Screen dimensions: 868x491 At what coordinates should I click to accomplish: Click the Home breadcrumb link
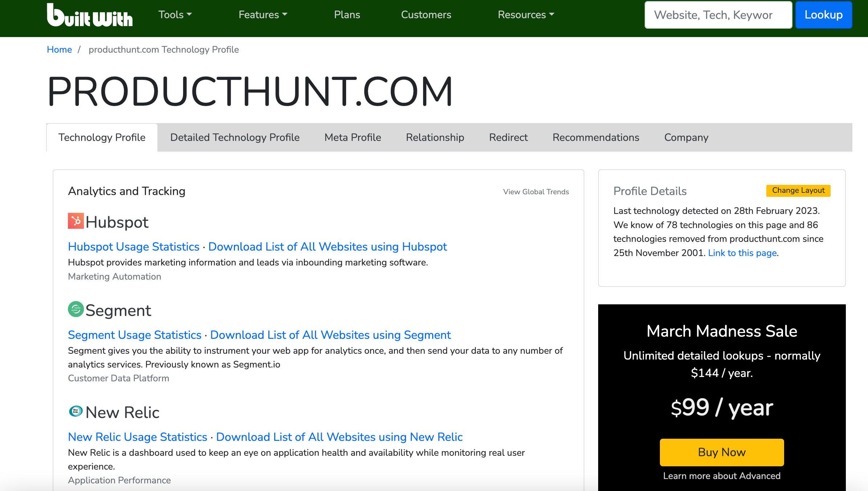pyautogui.click(x=59, y=50)
